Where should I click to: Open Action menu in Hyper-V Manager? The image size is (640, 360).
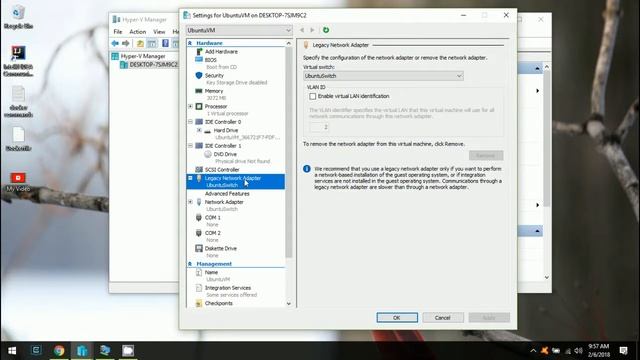click(138, 31)
